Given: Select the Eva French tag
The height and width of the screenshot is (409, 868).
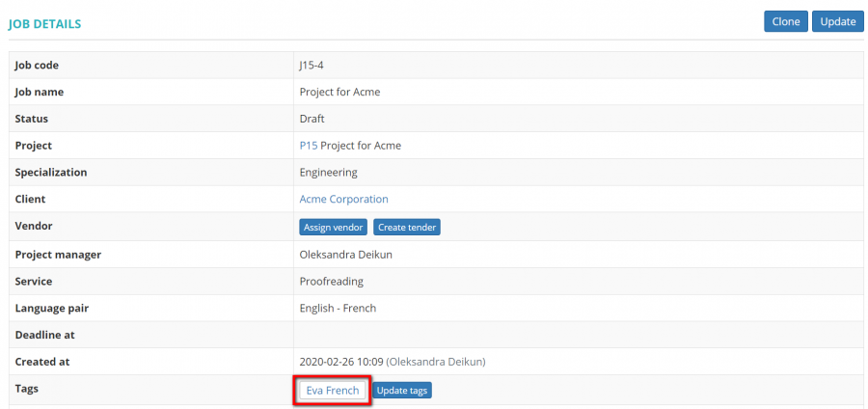Looking at the screenshot, I should (332, 391).
